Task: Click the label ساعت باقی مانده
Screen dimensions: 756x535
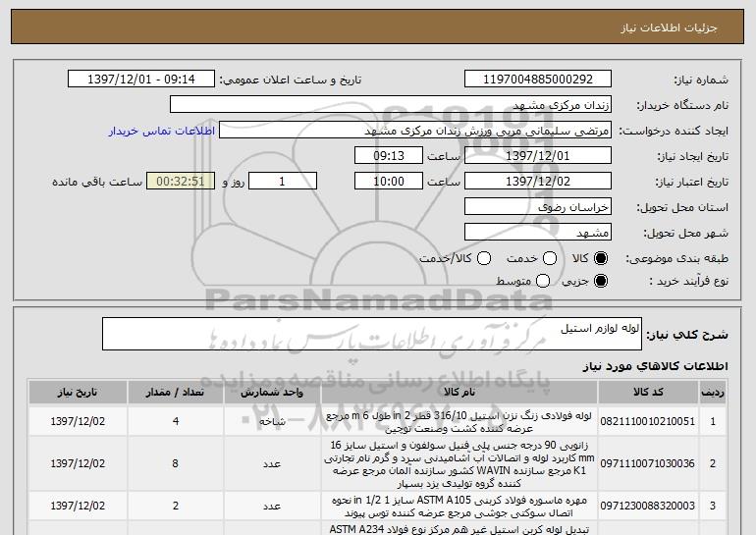Action: click(97, 182)
